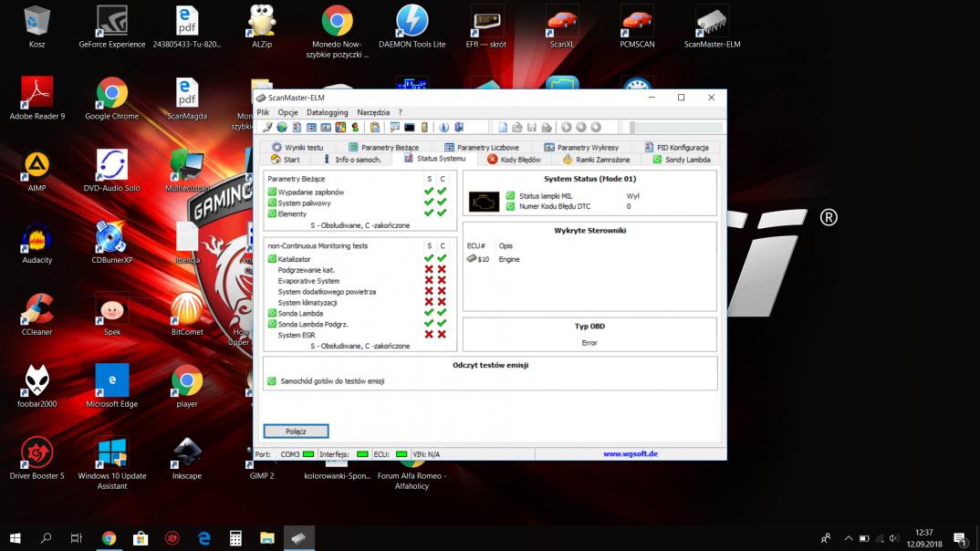Viewport: 980px width, 551px height.
Task: Click the second round playback button
Action: (581, 128)
